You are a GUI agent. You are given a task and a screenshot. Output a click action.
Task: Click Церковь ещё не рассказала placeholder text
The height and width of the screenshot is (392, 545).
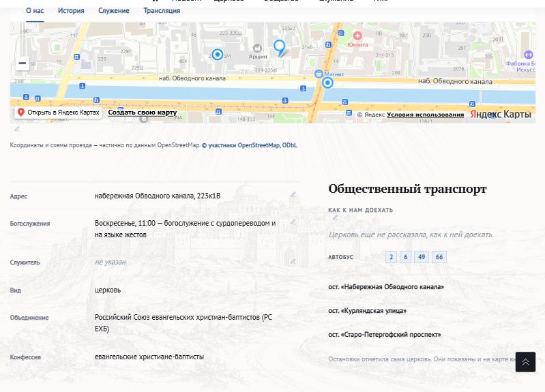pos(411,235)
